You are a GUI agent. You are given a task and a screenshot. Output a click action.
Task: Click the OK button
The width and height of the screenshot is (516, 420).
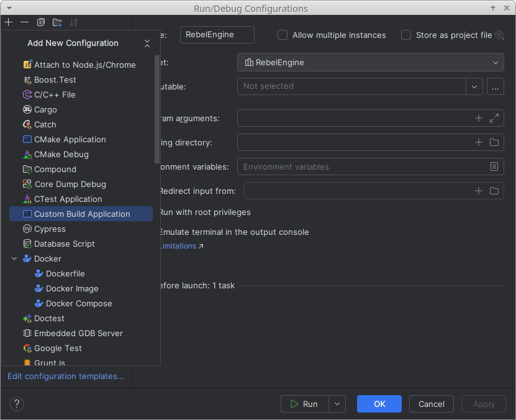coord(379,404)
